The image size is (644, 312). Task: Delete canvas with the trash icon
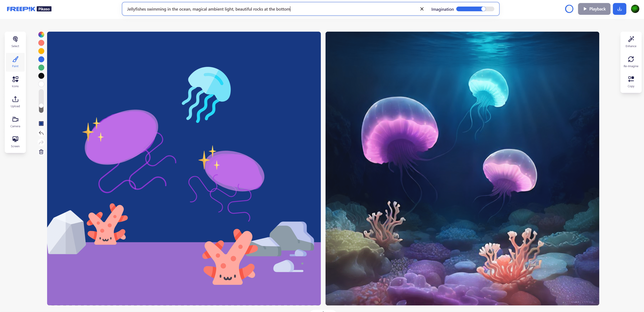tap(41, 152)
